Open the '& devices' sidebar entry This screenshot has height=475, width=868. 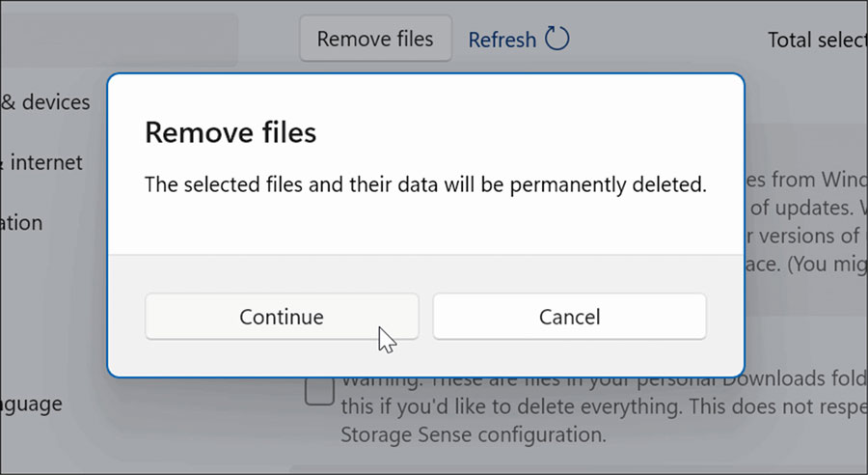(x=45, y=102)
